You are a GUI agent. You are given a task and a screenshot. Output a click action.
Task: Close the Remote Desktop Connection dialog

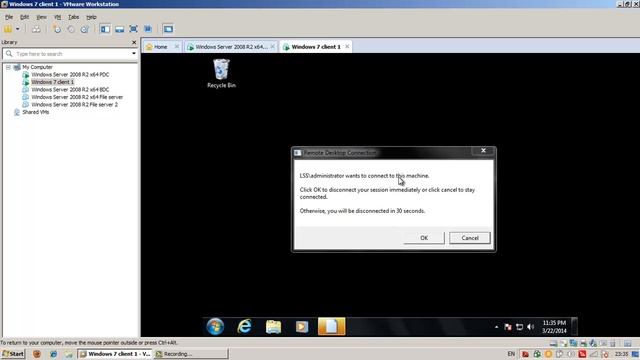pos(483,151)
